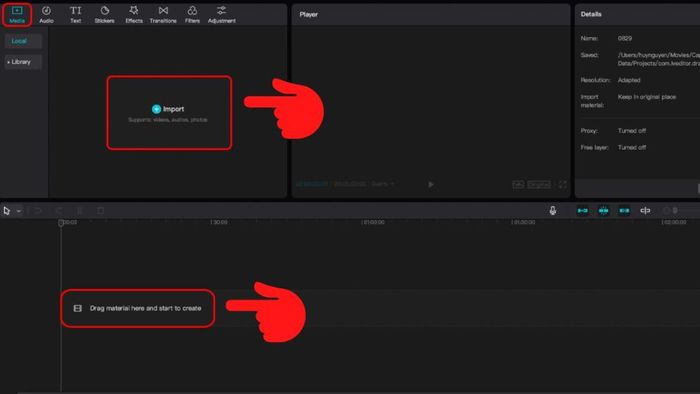
Task: Click the timeline playhead at 00:00
Action: tap(61, 222)
